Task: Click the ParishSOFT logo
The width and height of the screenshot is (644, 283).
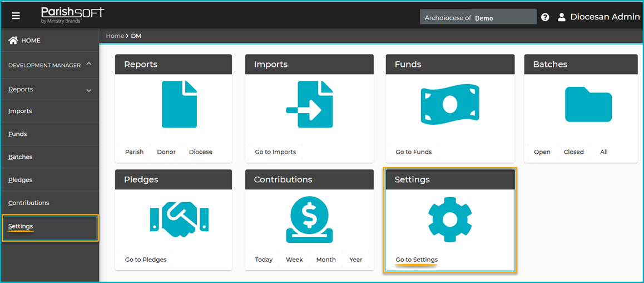Action: coord(73,15)
